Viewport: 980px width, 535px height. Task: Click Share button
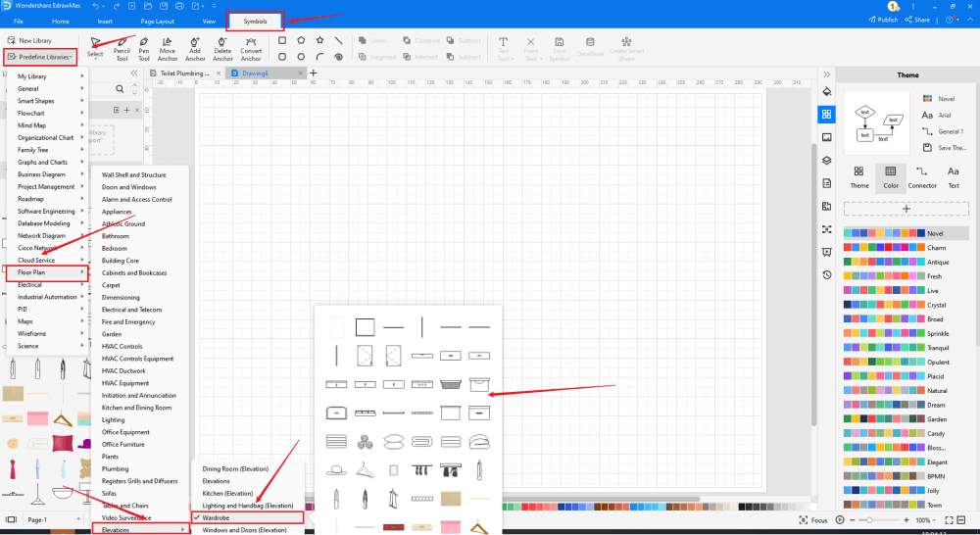coord(917,20)
